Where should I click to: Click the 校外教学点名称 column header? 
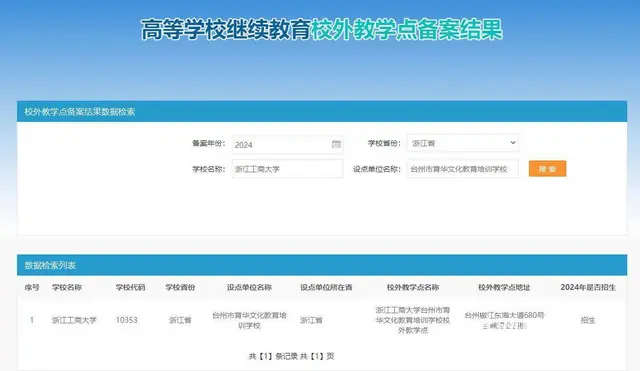(x=413, y=287)
